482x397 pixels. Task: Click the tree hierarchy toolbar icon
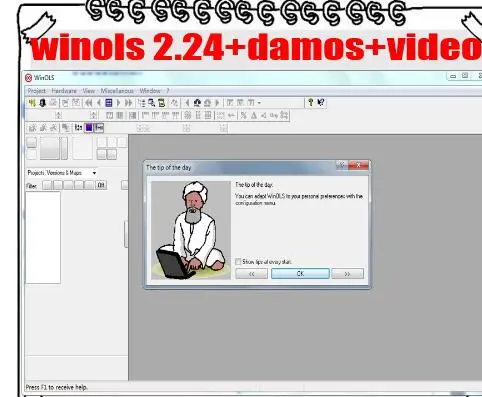coord(142,103)
